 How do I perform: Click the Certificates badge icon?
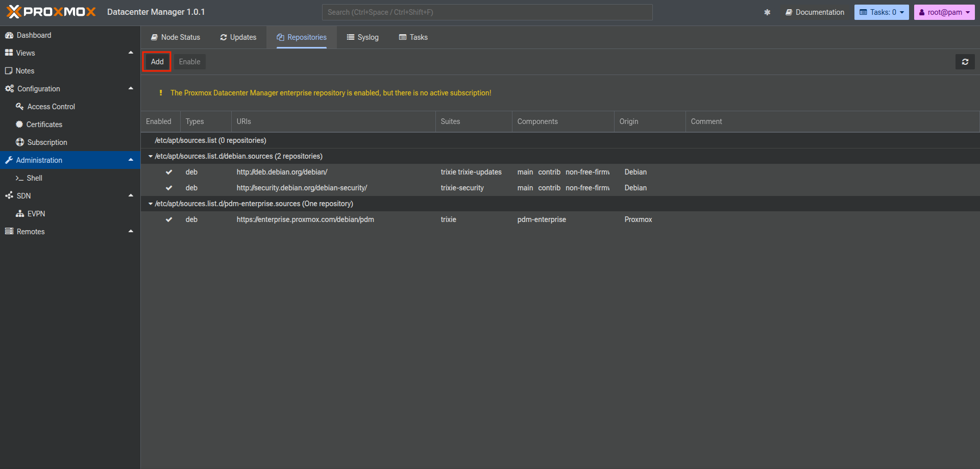pos(19,125)
